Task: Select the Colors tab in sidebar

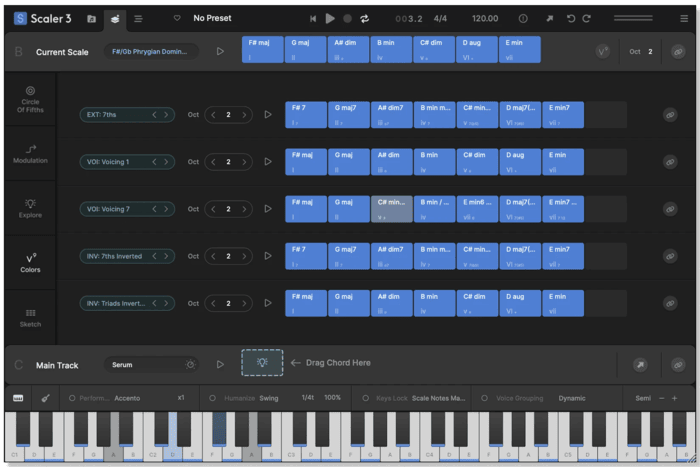Action: pos(30,263)
